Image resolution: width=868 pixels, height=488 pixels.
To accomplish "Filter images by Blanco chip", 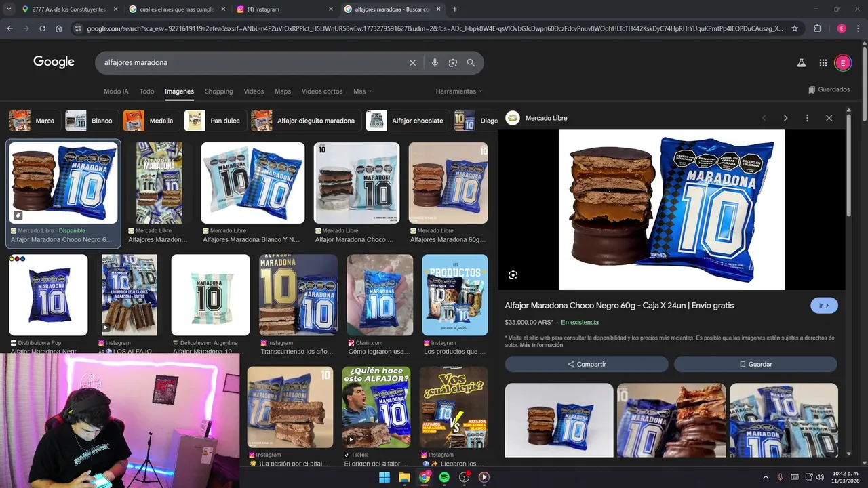I will click(x=91, y=121).
